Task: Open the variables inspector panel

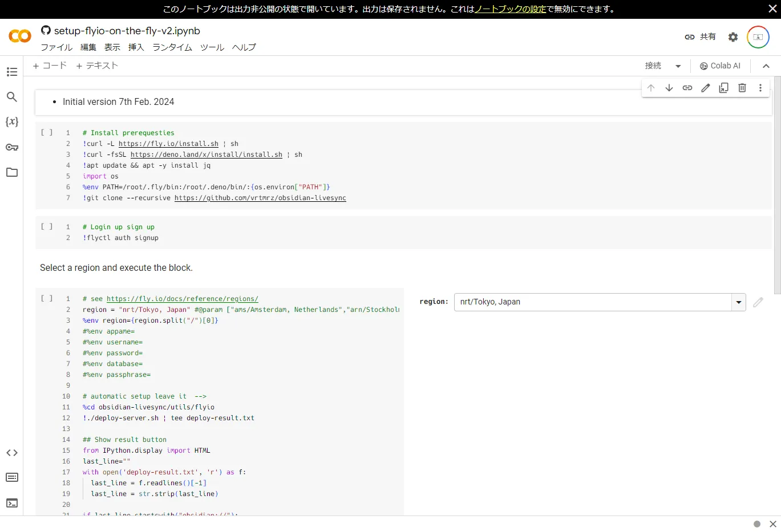Action: click(x=12, y=121)
